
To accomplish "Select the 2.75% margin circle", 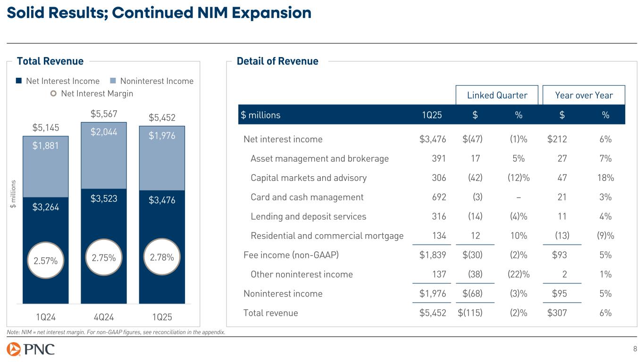I will tap(103, 258).
